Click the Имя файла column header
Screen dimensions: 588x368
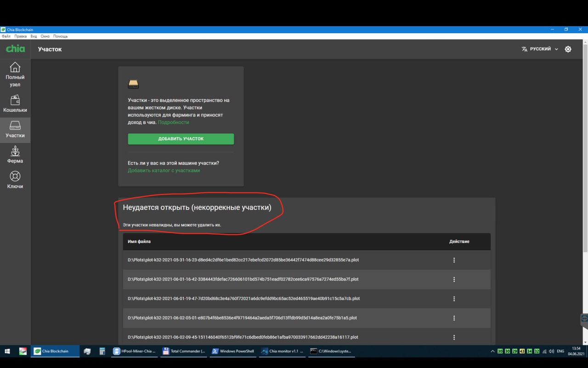(x=139, y=241)
